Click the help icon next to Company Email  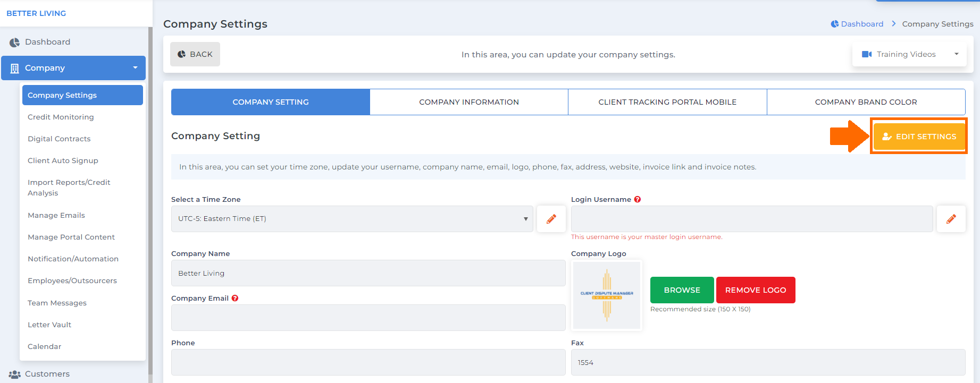[235, 299]
